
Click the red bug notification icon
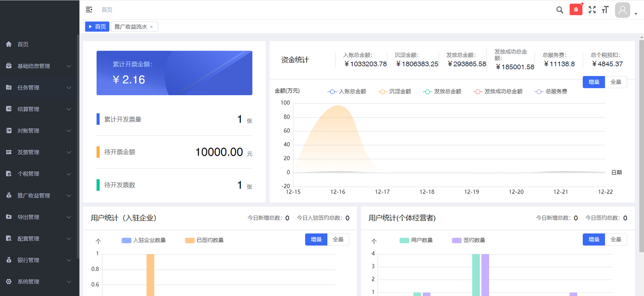coord(576,9)
